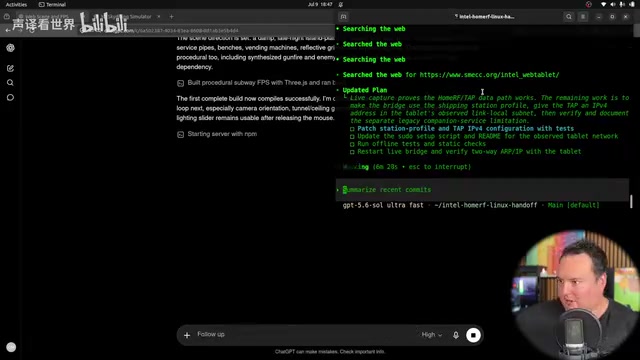640x360 pixels.
Task: Click the plus attach button in Follow up box
Action: coord(187,335)
